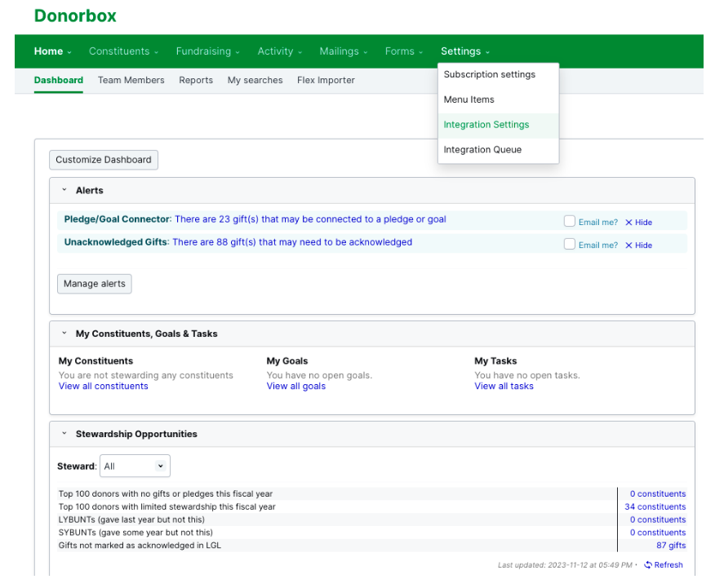Click Unacknowledged Gifts alert title
Viewport: 715px width, 588px height.
pos(115,242)
